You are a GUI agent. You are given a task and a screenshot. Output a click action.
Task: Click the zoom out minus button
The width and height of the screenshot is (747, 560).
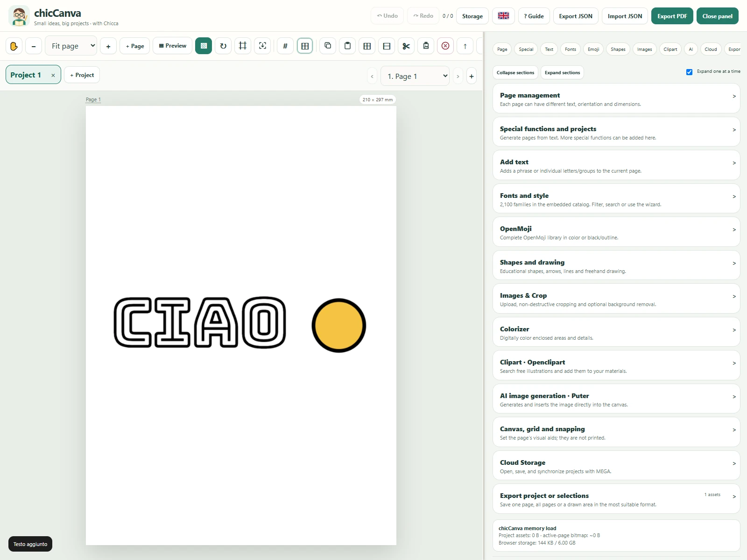[x=34, y=46]
